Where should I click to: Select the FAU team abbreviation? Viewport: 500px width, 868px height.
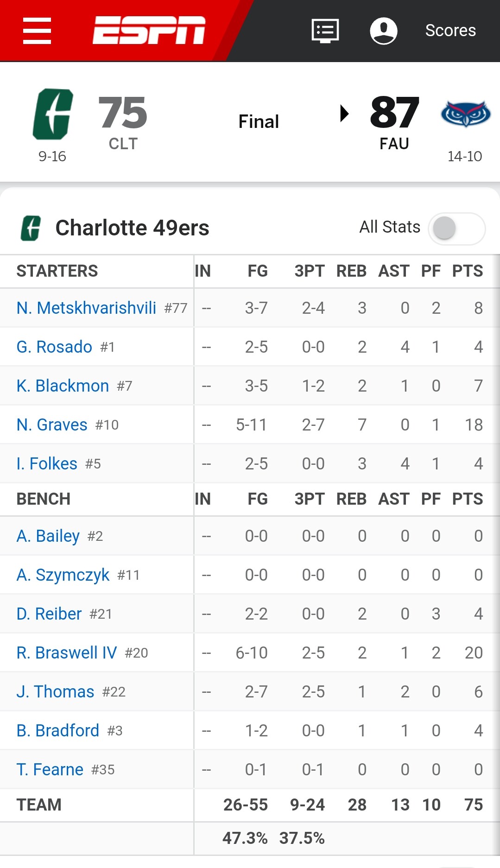pyautogui.click(x=394, y=144)
